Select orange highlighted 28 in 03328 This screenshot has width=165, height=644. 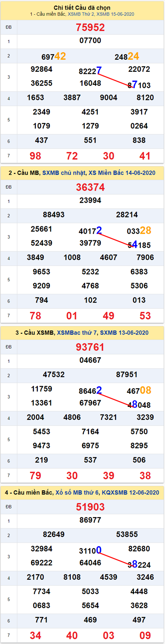tap(145, 230)
